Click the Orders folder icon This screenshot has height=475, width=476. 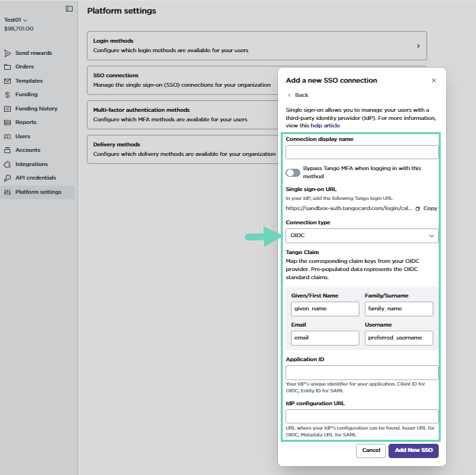point(7,67)
